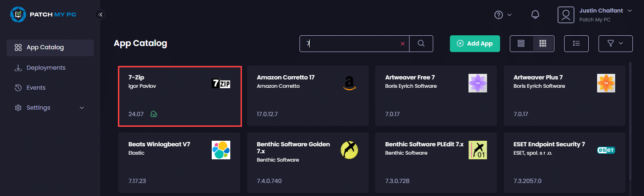Screen dimensions: 644x196
Task: Switch to list view layout
Action: pyautogui.click(x=521, y=44)
